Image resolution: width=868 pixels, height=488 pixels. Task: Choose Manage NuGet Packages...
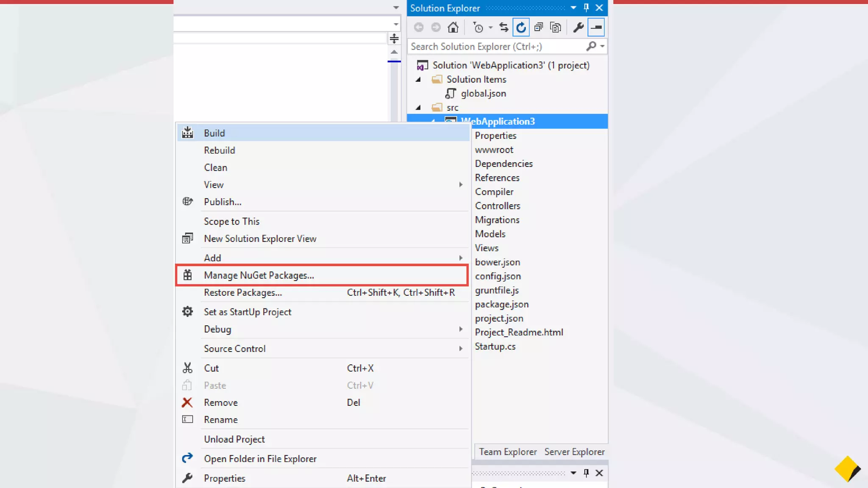322,275
